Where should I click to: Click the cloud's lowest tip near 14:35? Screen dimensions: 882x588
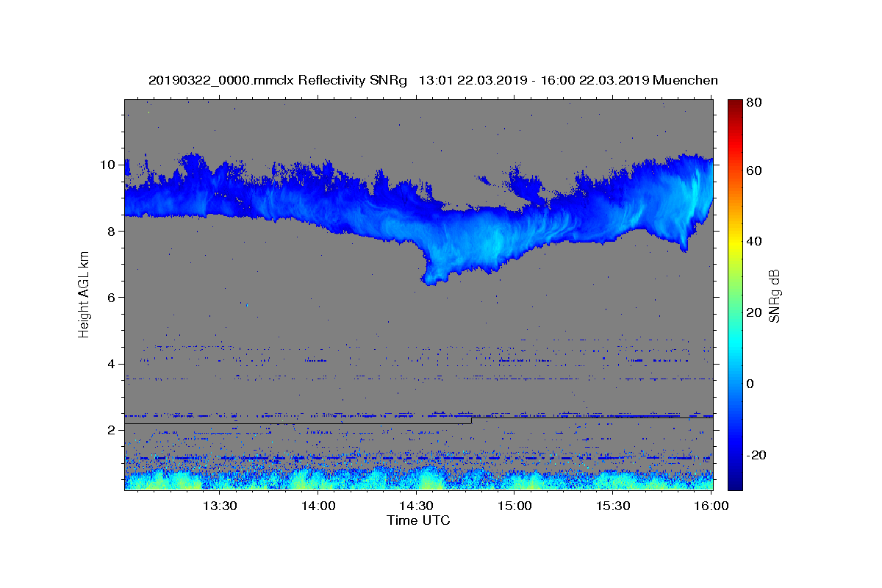point(430,280)
